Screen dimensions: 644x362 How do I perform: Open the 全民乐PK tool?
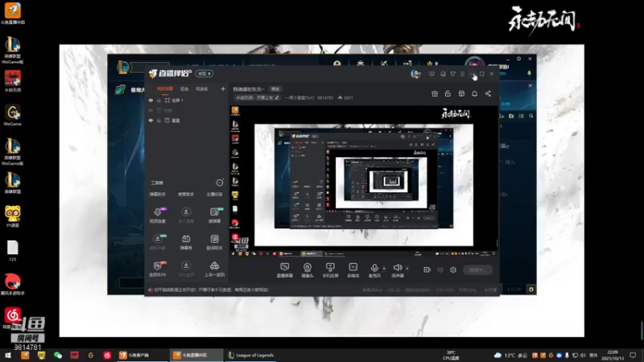tap(158, 269)
